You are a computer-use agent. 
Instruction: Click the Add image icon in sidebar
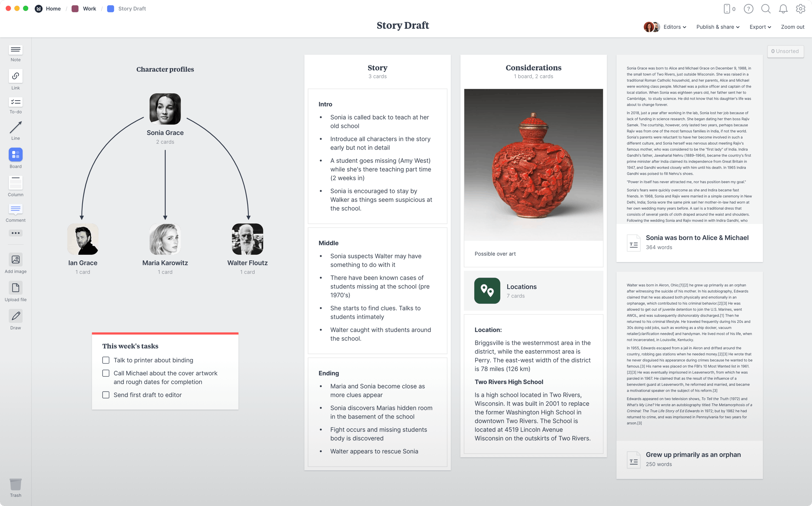tap(15, 259)
